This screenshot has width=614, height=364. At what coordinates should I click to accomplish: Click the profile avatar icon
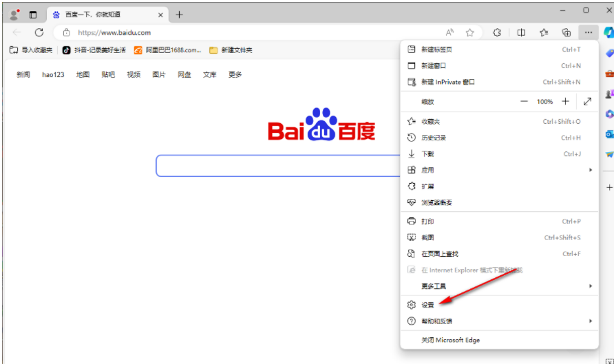pyautogui.click(x=14, y=14)
